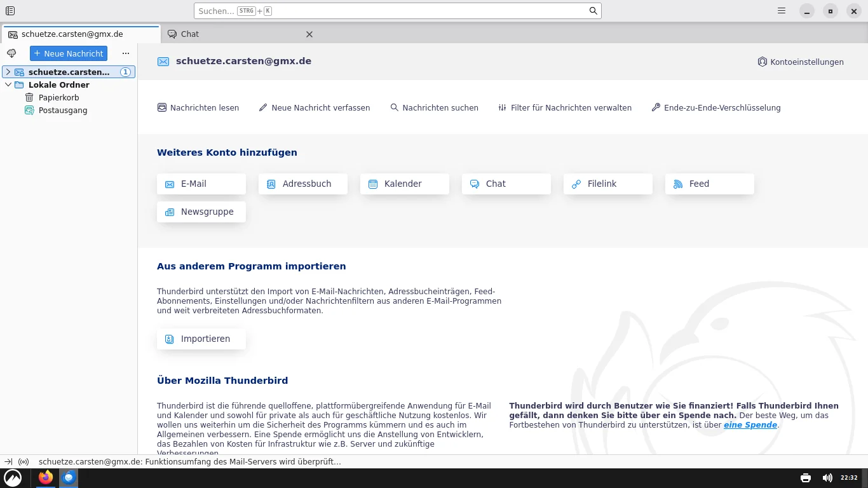Open Kontoeinstellungen via the gear icon
This screenshot has width=868, height=488.
pos(762,62)
